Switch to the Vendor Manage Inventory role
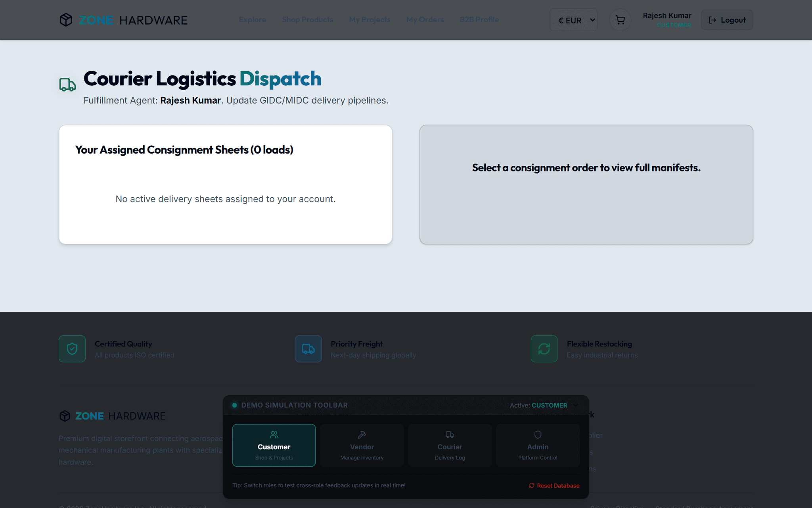 coord(362,445)
